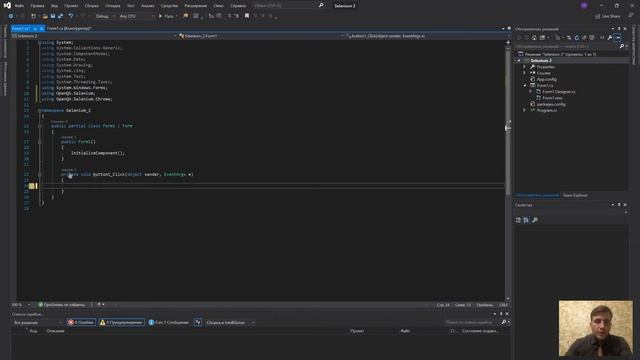Click the highlighted Preview Selected Items icon
The image size is (640, 360).
tap(618, 38)
